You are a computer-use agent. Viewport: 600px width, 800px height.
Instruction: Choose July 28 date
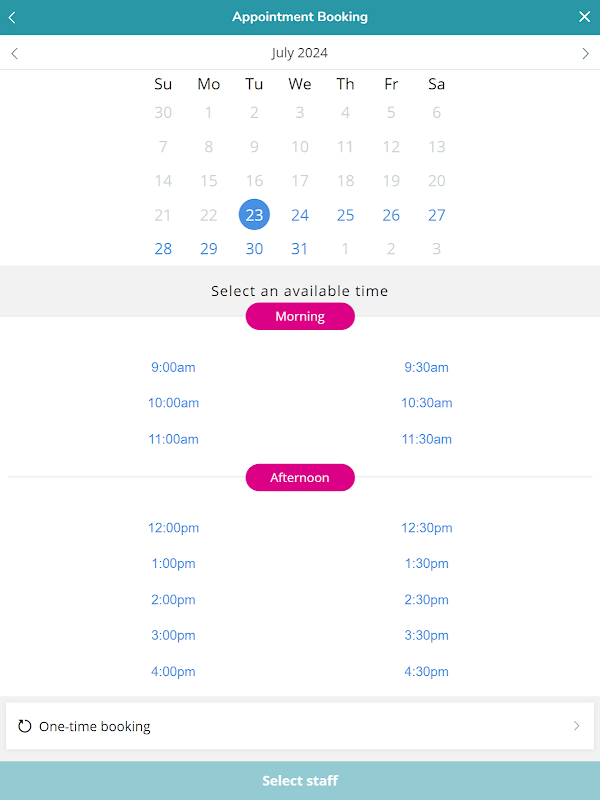tap(163, 249)
